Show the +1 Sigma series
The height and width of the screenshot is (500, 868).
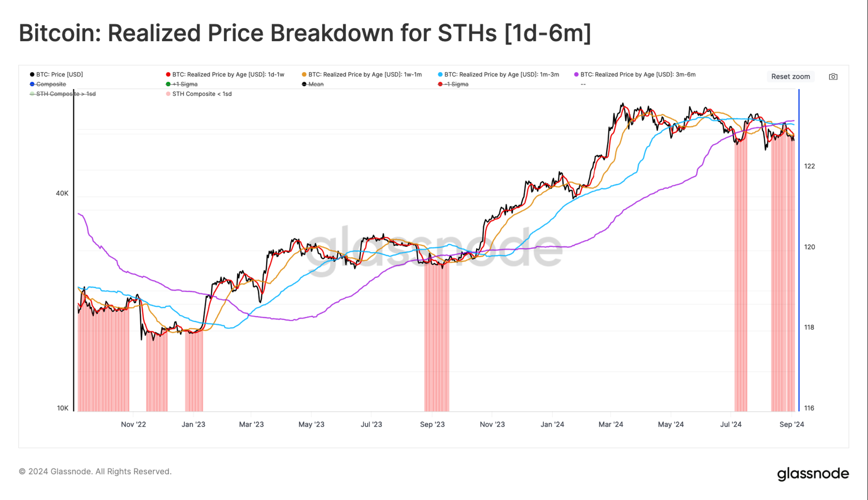[181, 84]
